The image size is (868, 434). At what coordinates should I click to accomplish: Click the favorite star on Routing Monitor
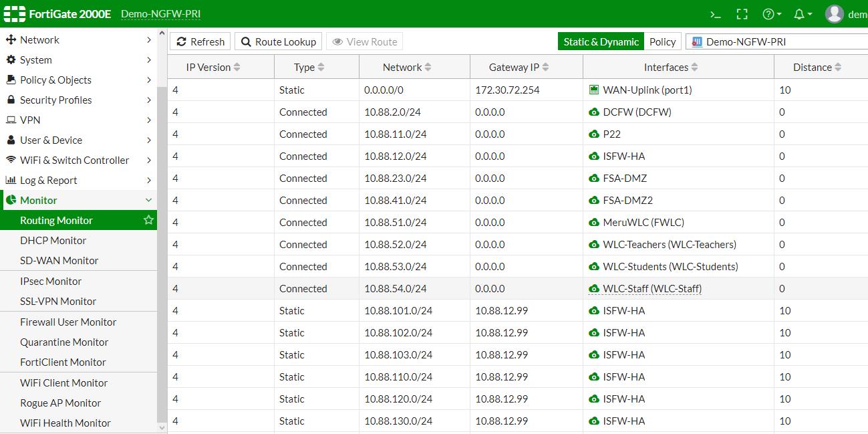coord(148,220)
